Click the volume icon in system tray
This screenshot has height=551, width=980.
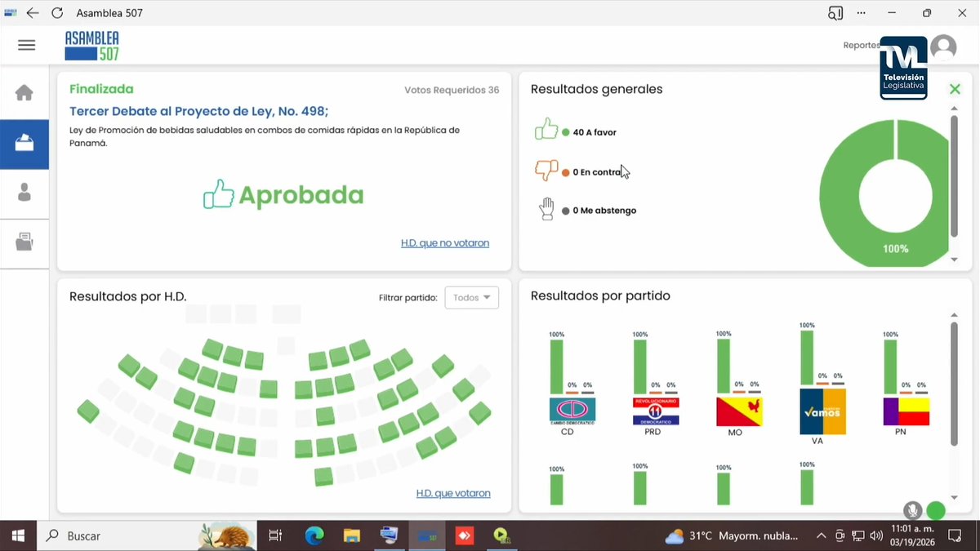[x=876, y=536]
